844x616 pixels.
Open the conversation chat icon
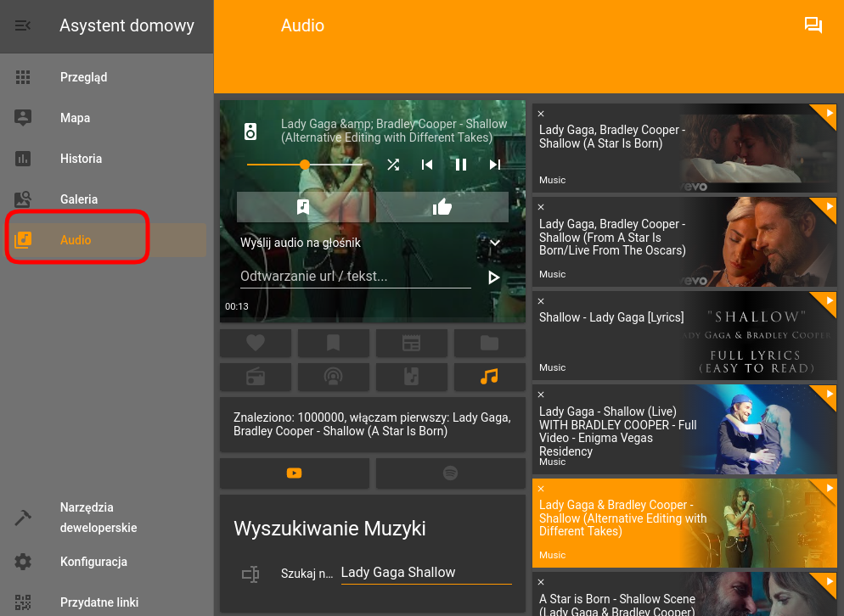coord(813,25)
